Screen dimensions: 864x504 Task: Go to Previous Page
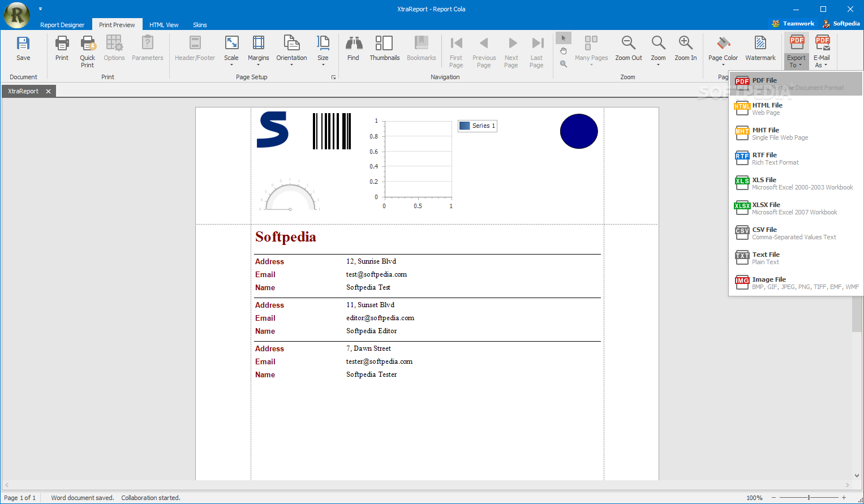(484, 52)
